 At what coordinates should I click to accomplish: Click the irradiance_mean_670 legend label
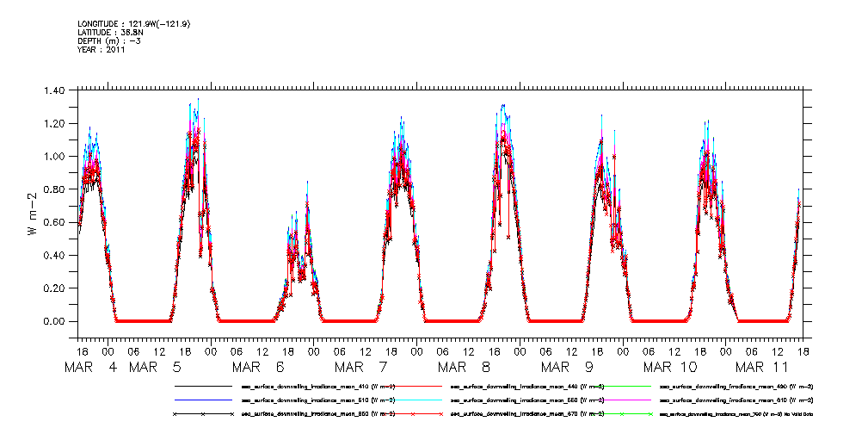click(527, 414)
